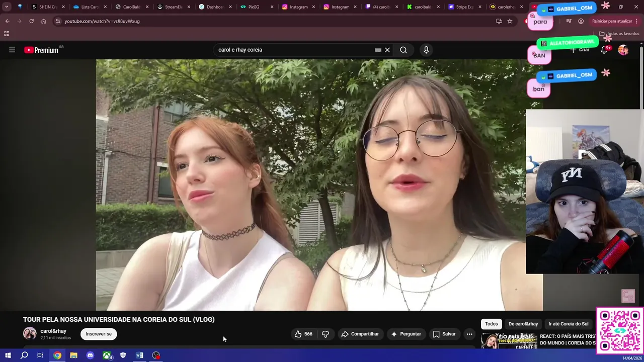
Task: Select the Todos filter chip
Action: point(492,324)
